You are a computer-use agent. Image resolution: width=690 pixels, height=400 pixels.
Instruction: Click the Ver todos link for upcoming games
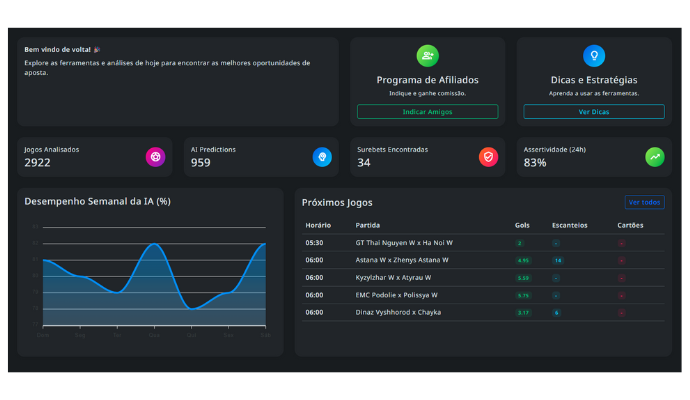coord(644,202)
